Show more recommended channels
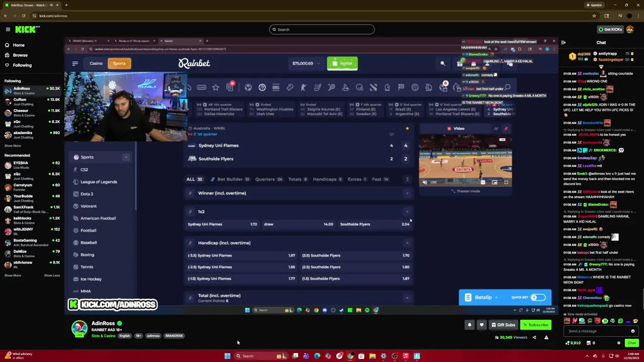 13,276
